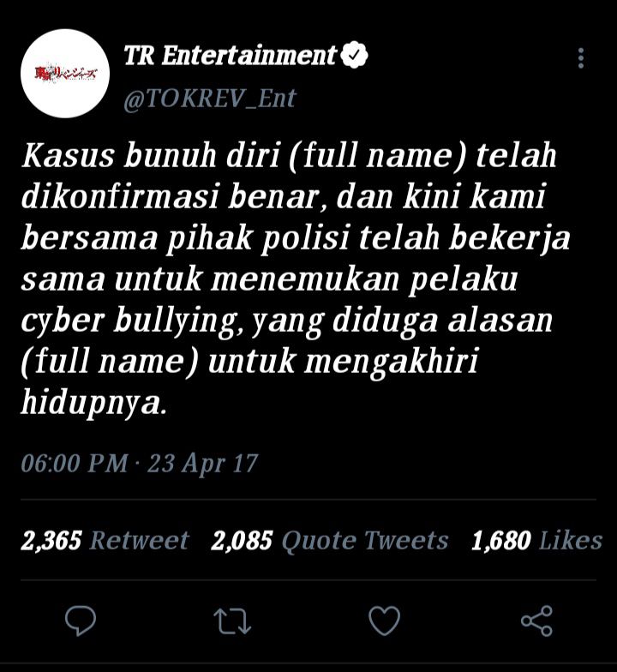The image size is (617, 672).
Task: Open the 2,085 quote tweets count
Action: pos(242,540)
